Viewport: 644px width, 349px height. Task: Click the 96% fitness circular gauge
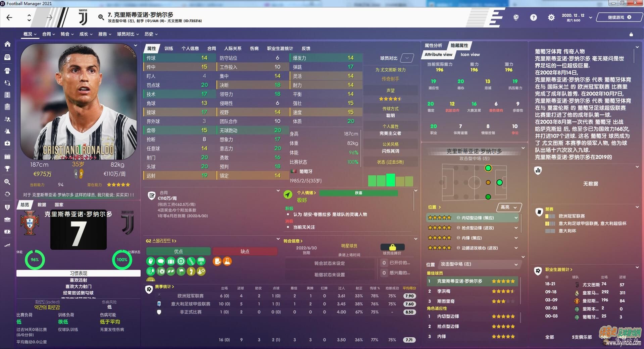point(35,260)
